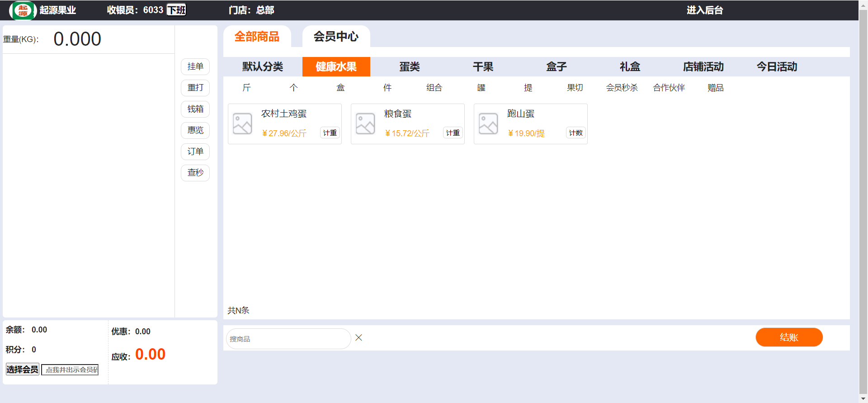Click the ¥19.90/提 price
Screen dimensions: 868x403
pos(526,133)
